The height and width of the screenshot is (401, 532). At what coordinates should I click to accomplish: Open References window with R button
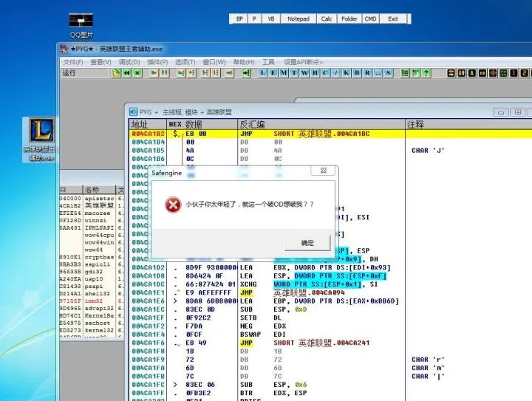click(367, 73)
